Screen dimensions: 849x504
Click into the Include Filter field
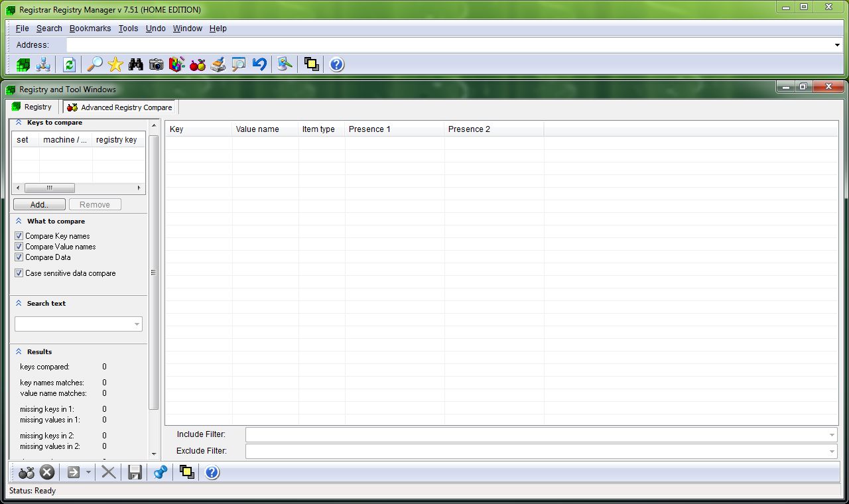pos(536,434)
